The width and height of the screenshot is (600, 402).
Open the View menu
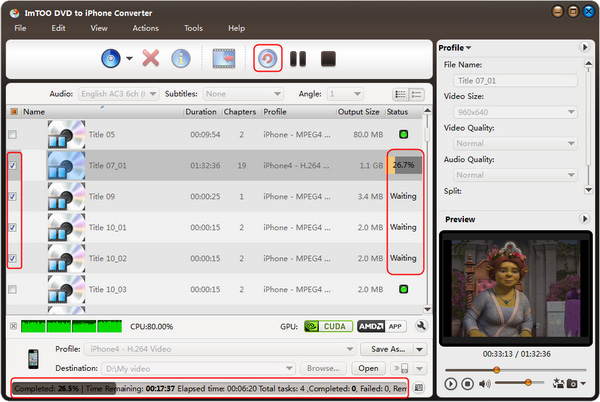(99, 28)
